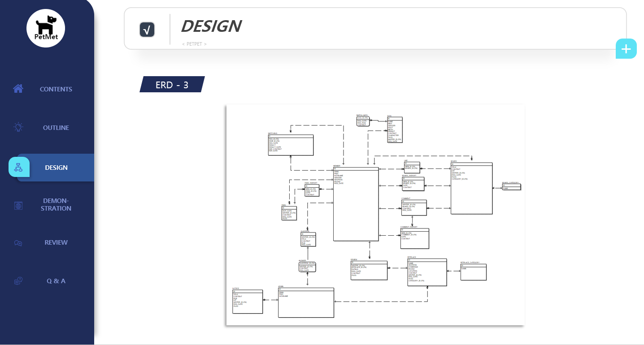
Task: Click the PETPLACE_CATEGORY table in the ERD
Action: (474, 272)
